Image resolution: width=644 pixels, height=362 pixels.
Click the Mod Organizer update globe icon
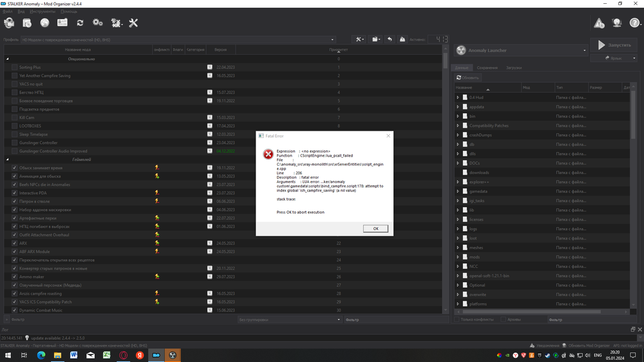[x=616, y=23]
